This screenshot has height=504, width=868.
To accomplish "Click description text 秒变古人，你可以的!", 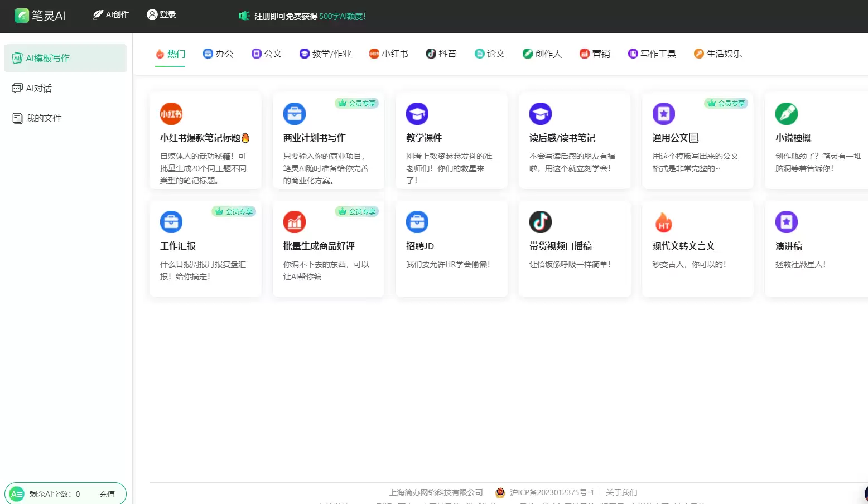I will [x=689, y=264].
